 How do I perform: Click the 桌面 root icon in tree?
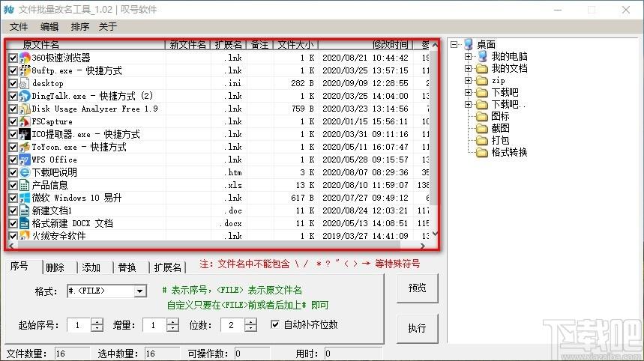click(x=469, y=44)
